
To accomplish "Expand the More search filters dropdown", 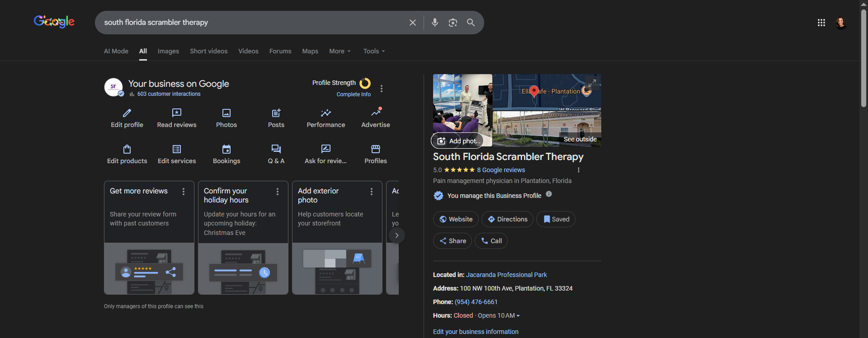I will 340,51.
